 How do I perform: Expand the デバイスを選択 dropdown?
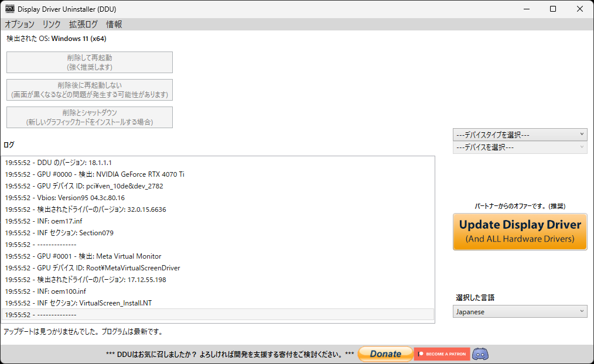pos(520,147)
